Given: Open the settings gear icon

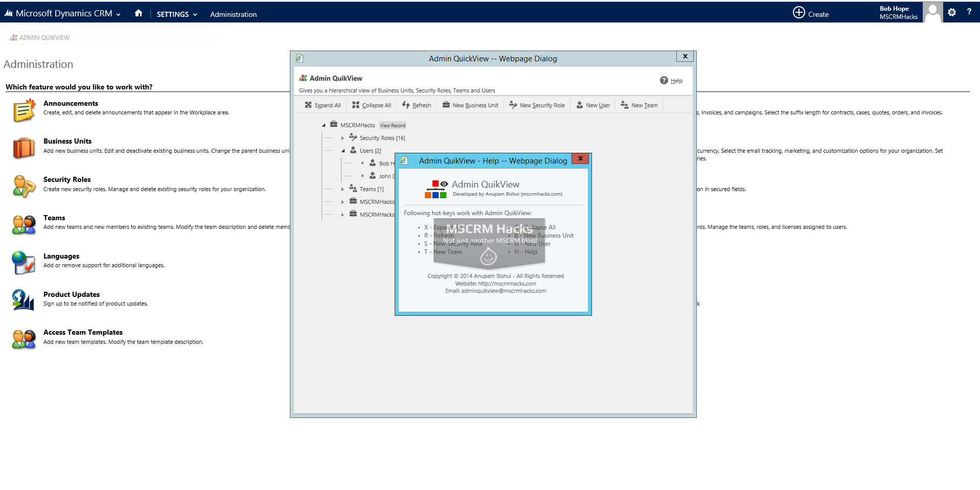Looking at the screenshot, I should (951, 12).
